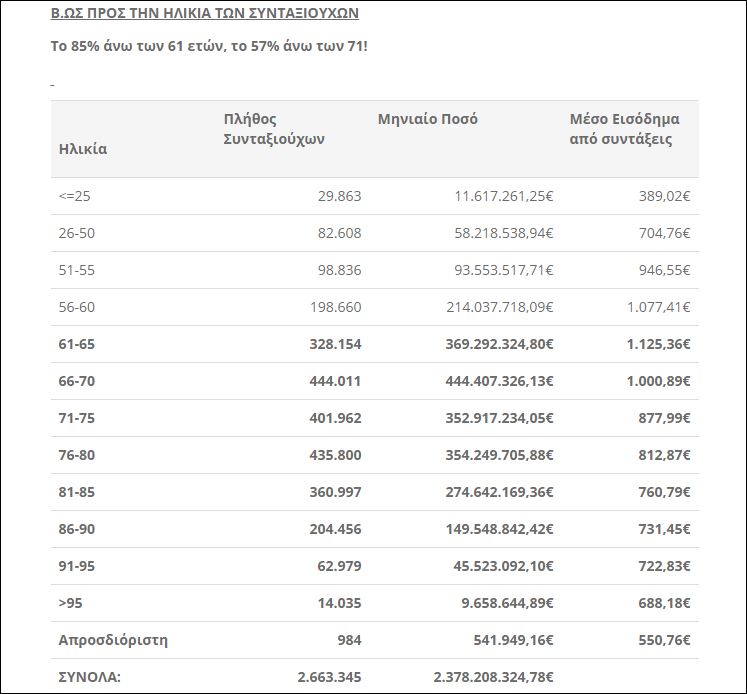747x694 pixels.
Task: Click the 66-70 age row label
Action: pos(78,381)
